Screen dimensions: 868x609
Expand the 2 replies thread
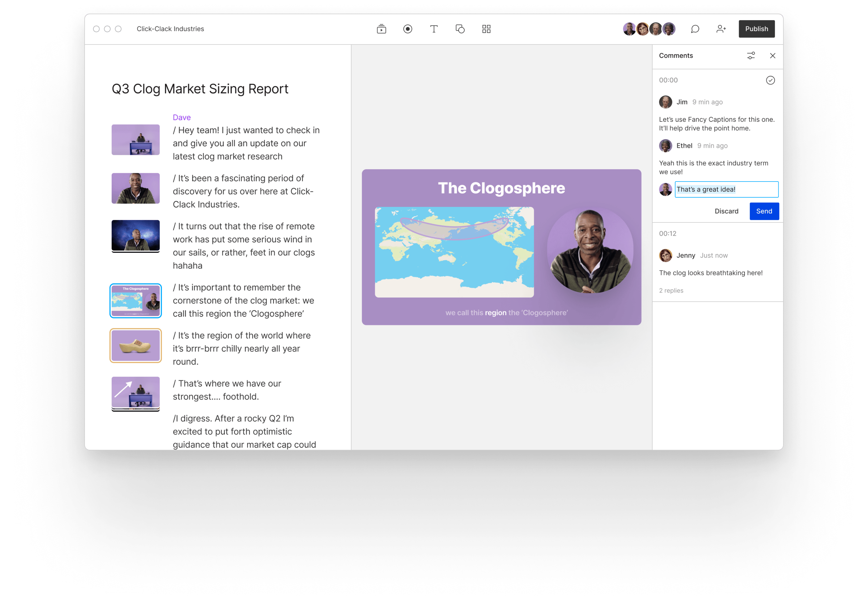click(671, 291)
